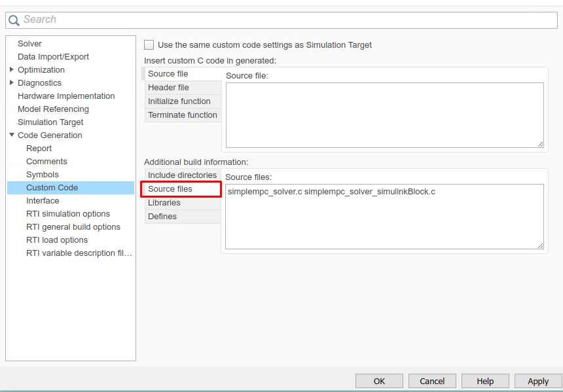Image resolution: width=563 pixels, height=392 pixels.
Task: Select the Include directories tab
Action: coord(182,175)
